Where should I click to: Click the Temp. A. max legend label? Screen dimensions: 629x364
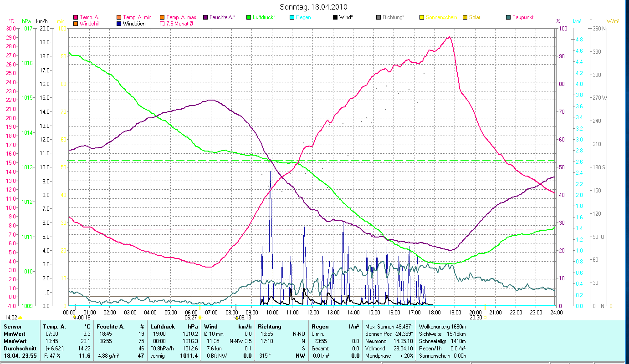pos(181,18)
